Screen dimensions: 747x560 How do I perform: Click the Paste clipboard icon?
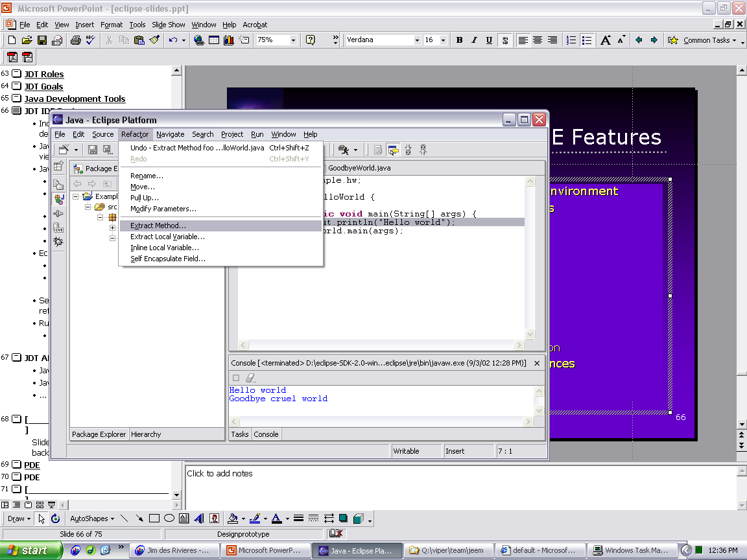pos(139,40)
